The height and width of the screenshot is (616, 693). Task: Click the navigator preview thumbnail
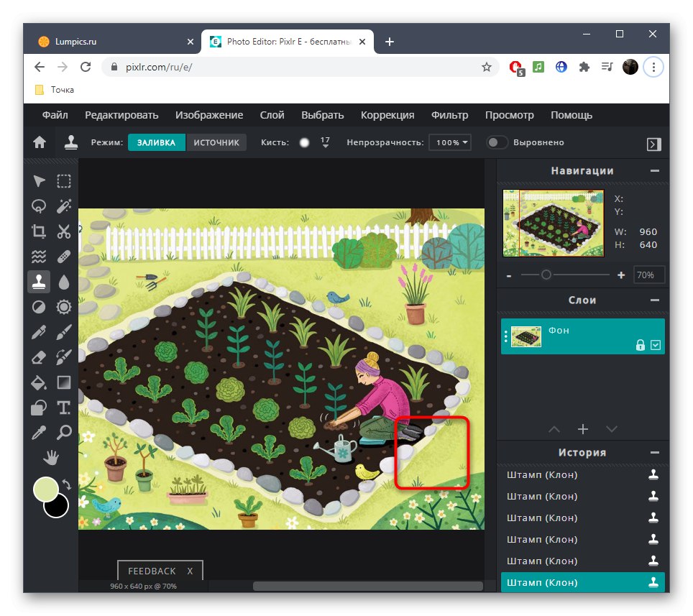coord(554,223)
